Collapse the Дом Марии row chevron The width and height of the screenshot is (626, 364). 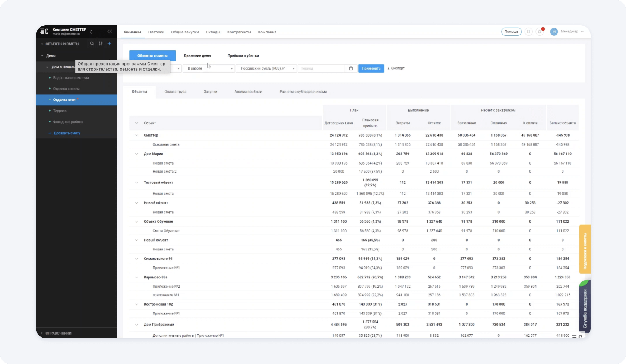point(136,154)
